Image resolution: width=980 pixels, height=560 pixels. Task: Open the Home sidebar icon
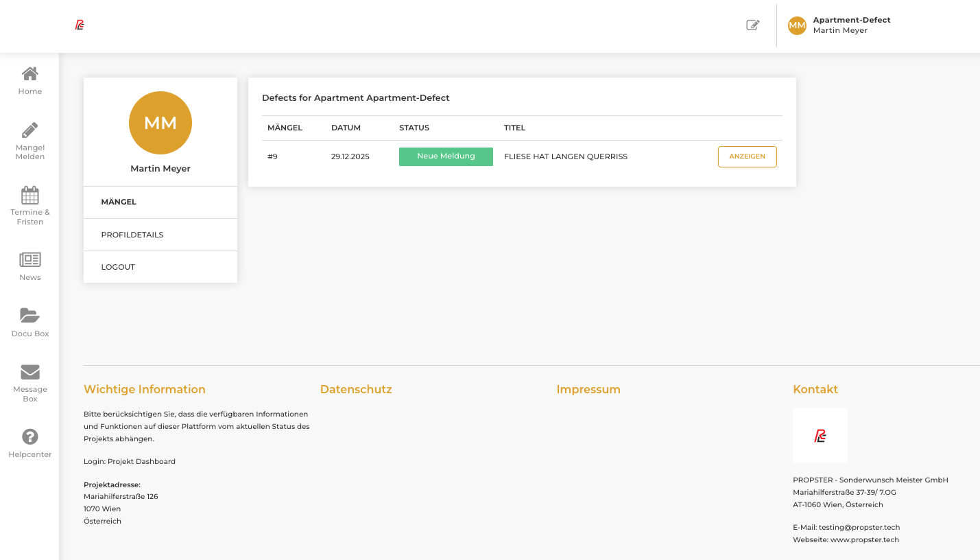tap(30, 74)
